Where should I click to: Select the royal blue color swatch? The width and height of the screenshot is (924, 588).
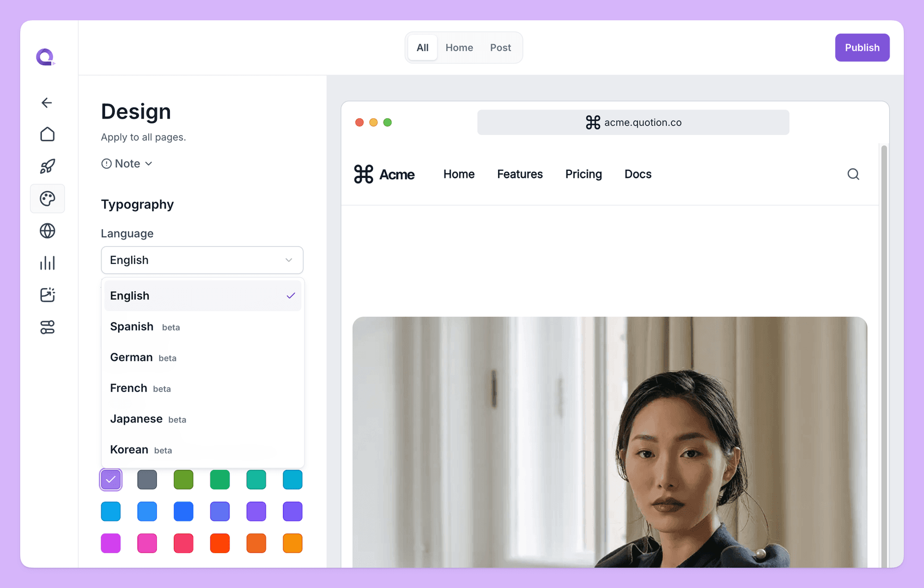pos(184,512)
